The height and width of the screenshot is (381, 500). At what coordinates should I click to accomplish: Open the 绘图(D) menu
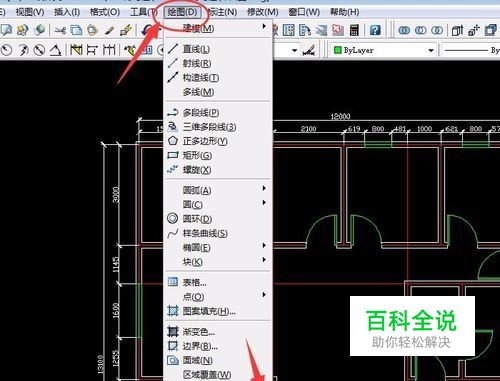182,12
